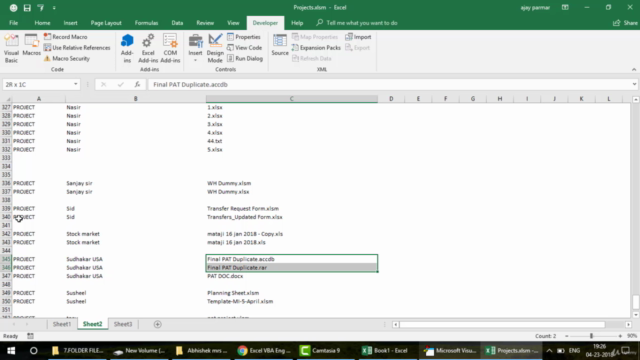This screenshot has height=360, width=640.
Task: Open the Visual Basic editor
Action: coord(11,49)
